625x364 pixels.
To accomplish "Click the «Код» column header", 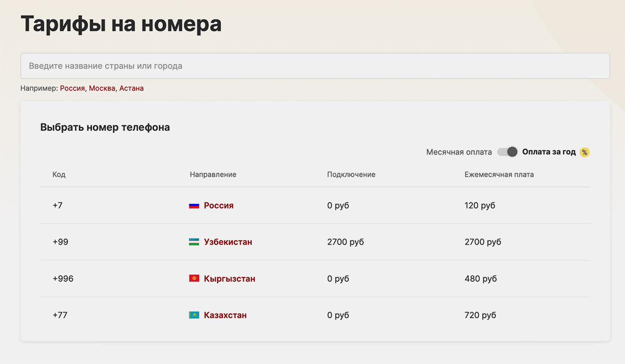I will tap(59, 174).
